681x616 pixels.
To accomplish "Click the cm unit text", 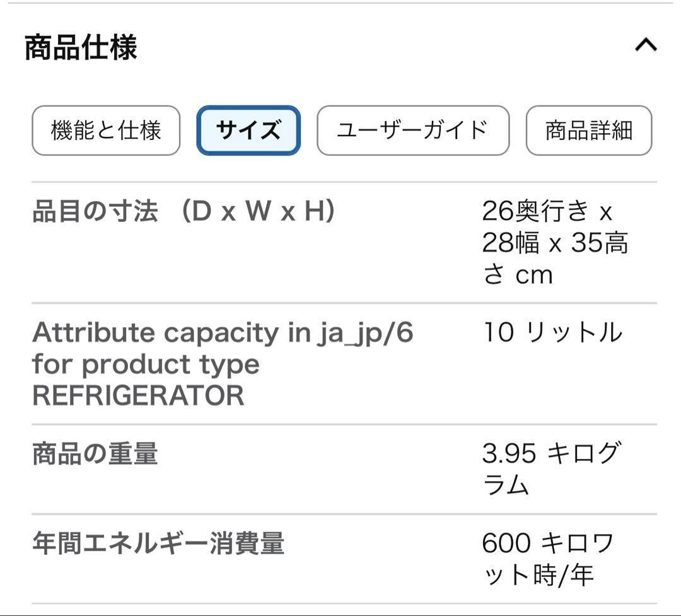I will coord(534,275).
